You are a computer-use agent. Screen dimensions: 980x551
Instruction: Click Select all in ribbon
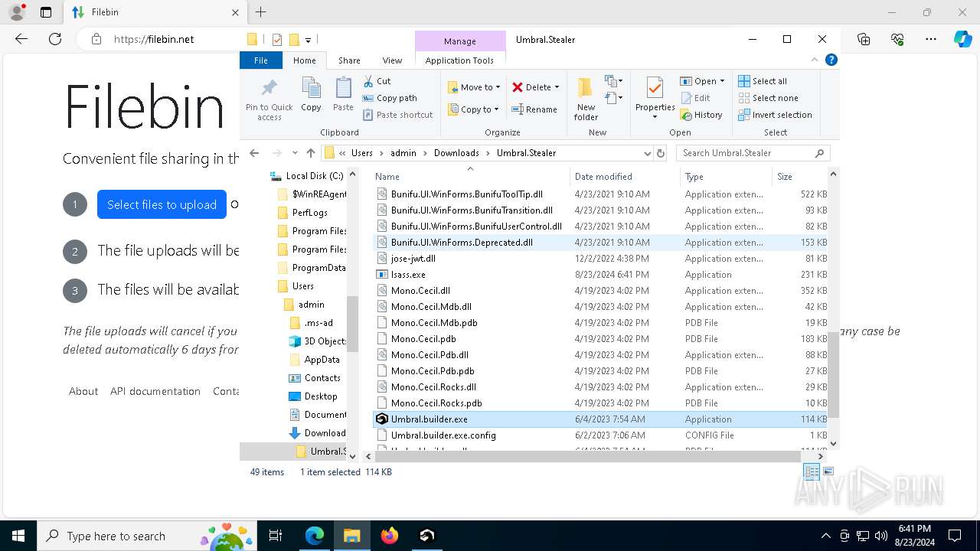pyautogui.click(x=763, y=81)
